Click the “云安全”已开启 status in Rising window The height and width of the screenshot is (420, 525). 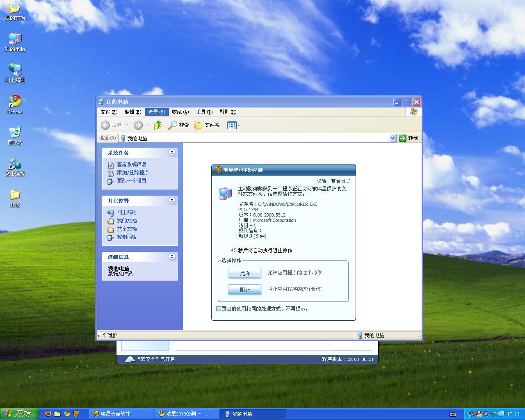(150, 359)
